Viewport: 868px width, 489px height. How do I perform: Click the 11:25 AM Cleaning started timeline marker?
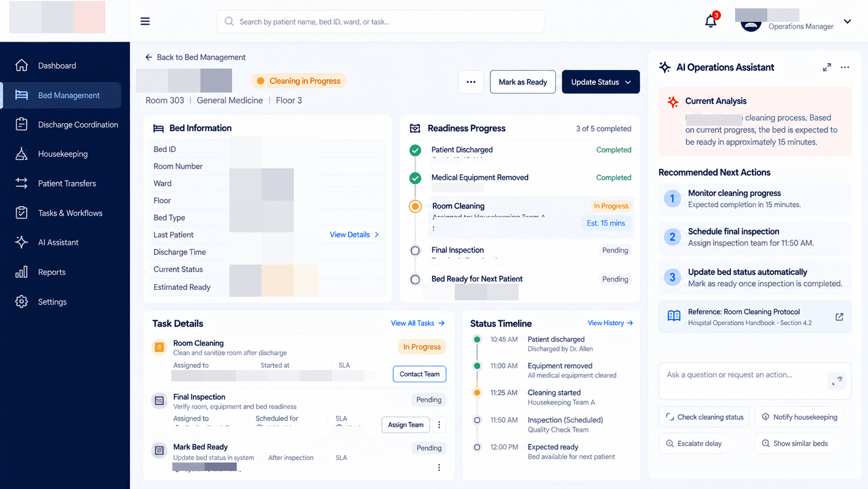pyautogui.click(x=477, y=393)
